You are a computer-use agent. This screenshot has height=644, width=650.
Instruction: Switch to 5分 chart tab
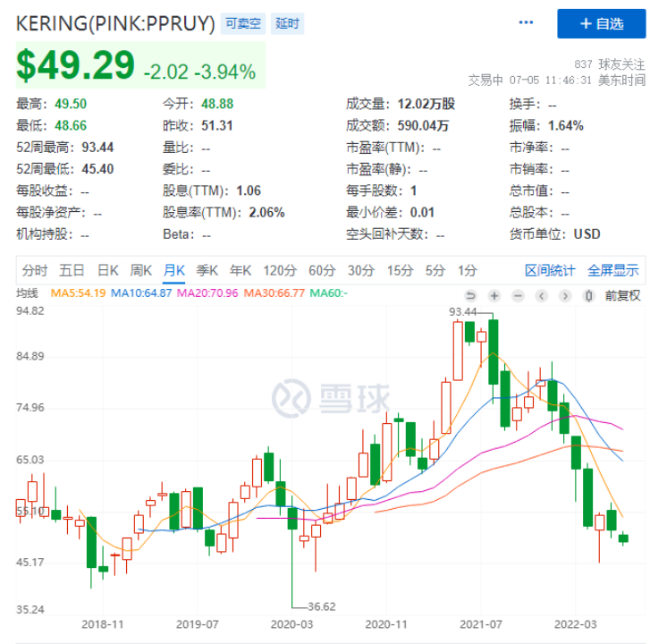[435, 270]
